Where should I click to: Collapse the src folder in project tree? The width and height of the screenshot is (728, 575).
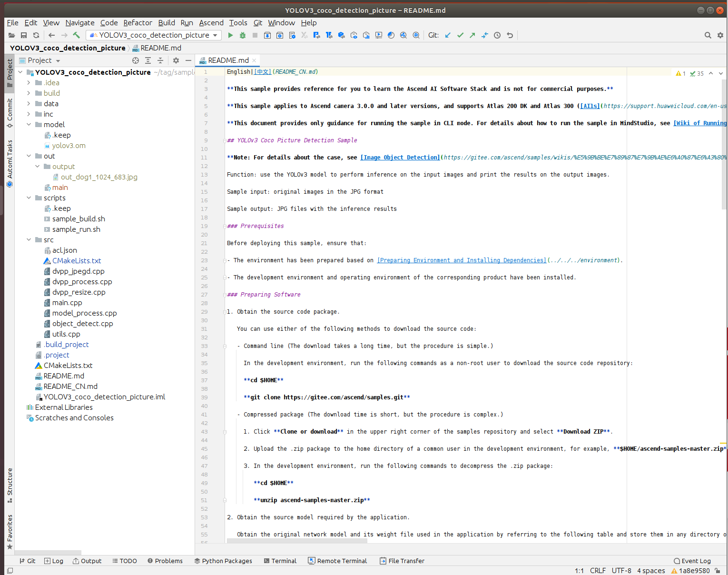coord(29,240)
